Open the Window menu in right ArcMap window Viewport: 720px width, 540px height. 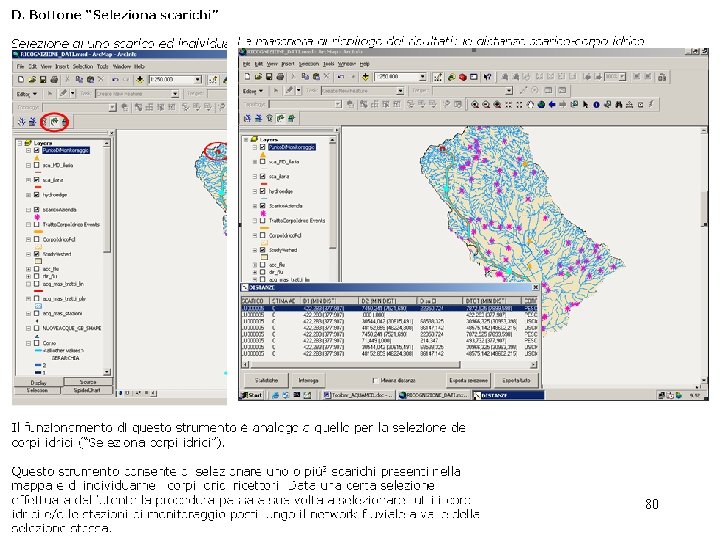pos(349,64)
